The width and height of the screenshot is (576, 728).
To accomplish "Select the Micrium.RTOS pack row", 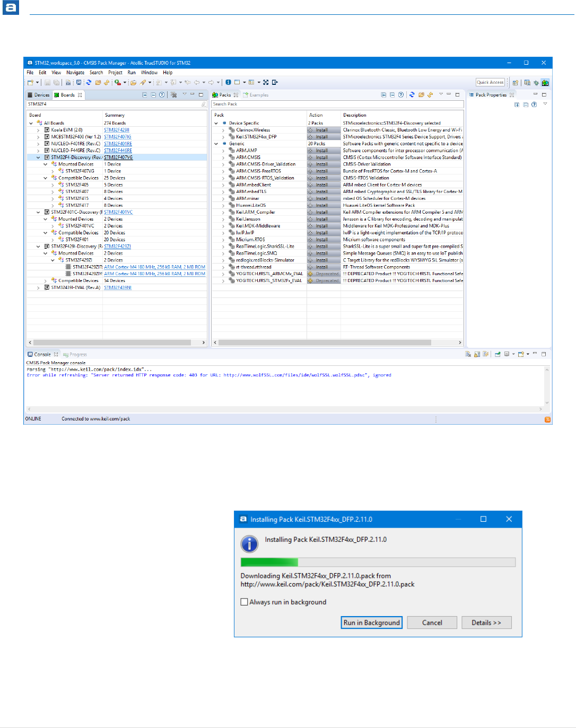I will [x=337, y=240].
